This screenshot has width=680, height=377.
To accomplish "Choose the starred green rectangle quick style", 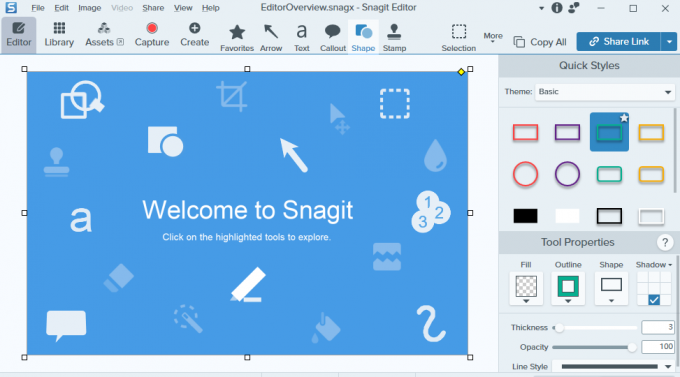I will pyautogui.click(x=609, y=132).
